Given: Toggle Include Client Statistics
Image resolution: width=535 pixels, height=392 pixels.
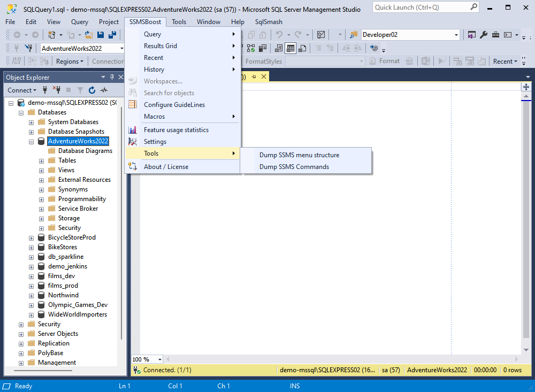Looking at the screenshot, I should point(263,48).
